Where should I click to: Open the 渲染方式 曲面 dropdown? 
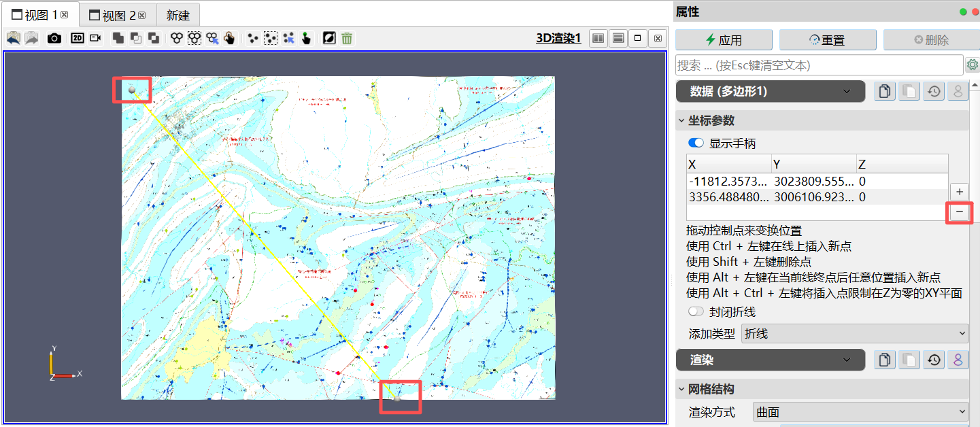(x=860, y=411)
